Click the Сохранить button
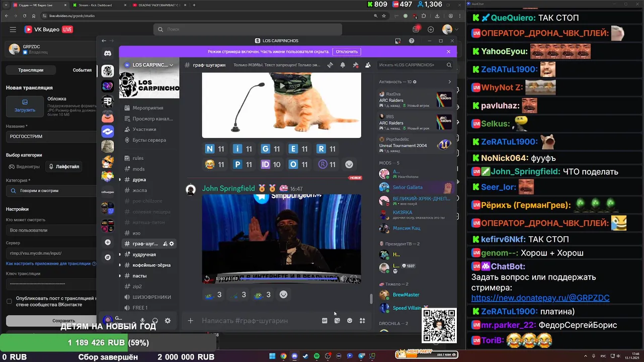Image resolution: width=644 pixels, height=362 pixels. click(x=50, y=320)
